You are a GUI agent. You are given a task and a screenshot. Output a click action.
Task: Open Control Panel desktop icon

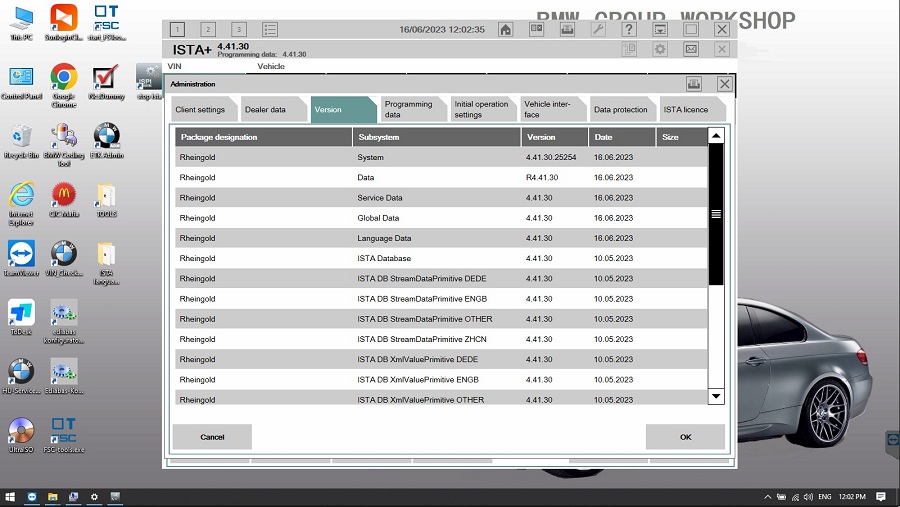[21, 82]
